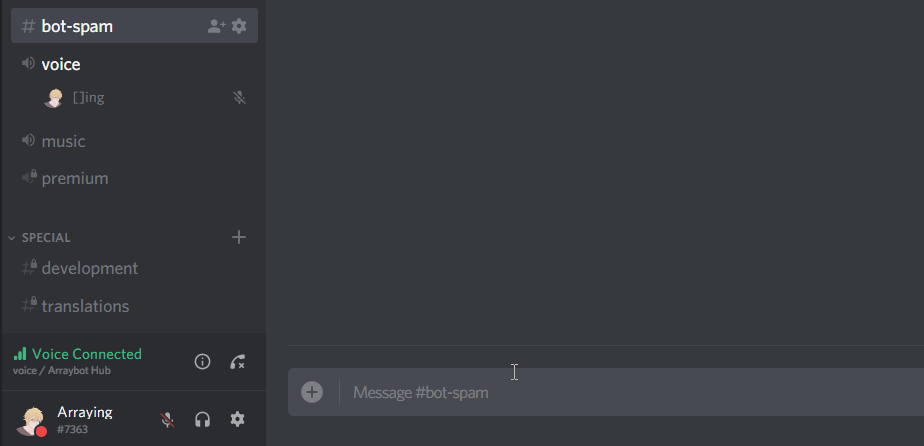Open the translations channel
Image resolution: width=924 pixels, height=446 pixels.
(x=134, y=306)
